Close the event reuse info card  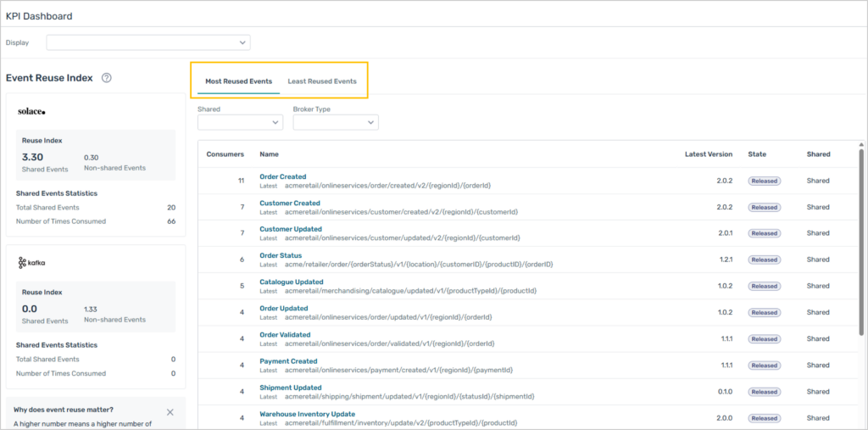tap(170, 412)
